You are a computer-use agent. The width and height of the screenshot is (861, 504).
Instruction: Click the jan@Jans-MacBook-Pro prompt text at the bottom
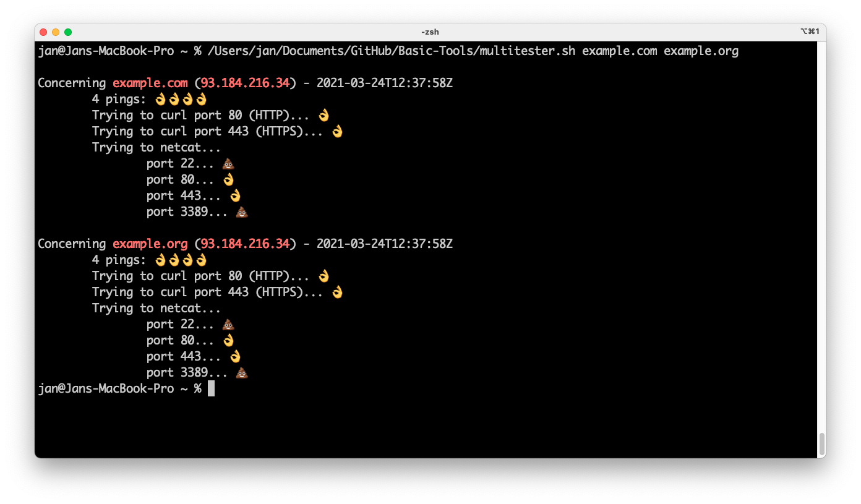105,388
